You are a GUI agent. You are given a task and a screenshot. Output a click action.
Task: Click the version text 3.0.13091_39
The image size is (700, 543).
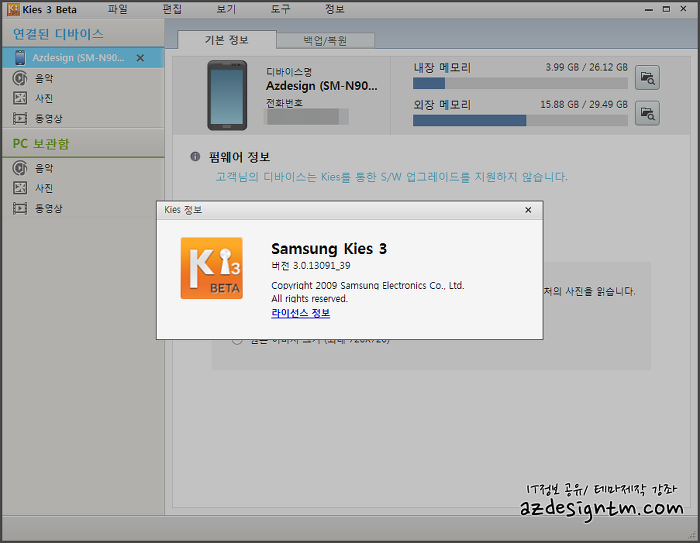click(321, 266)
